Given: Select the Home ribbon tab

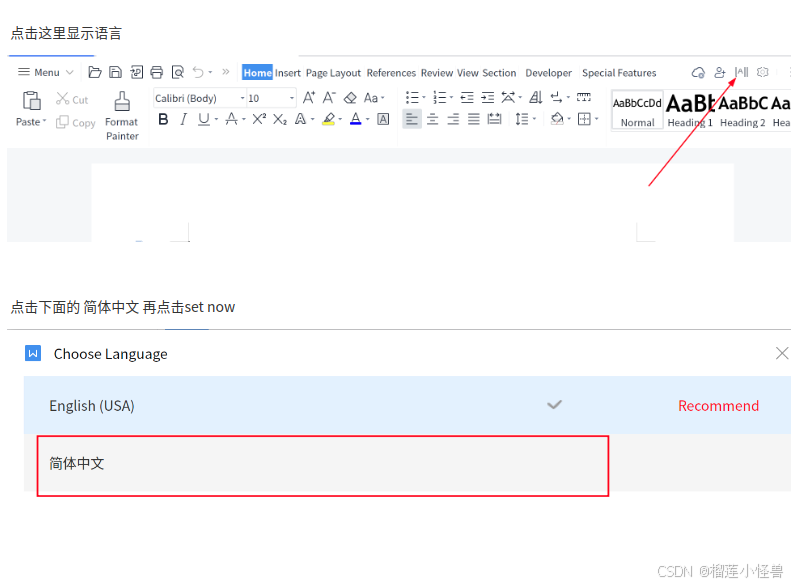Looking at the screenshot, I should point(257,73).
